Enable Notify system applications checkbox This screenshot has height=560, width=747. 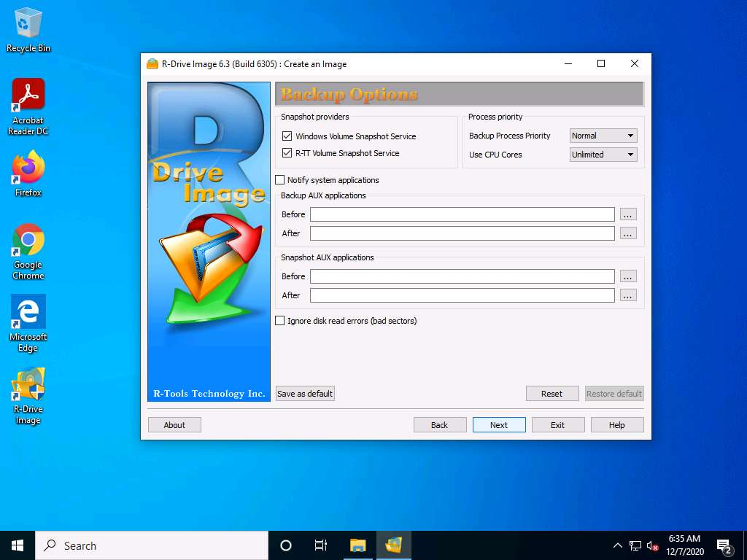[x=280, y=180]
